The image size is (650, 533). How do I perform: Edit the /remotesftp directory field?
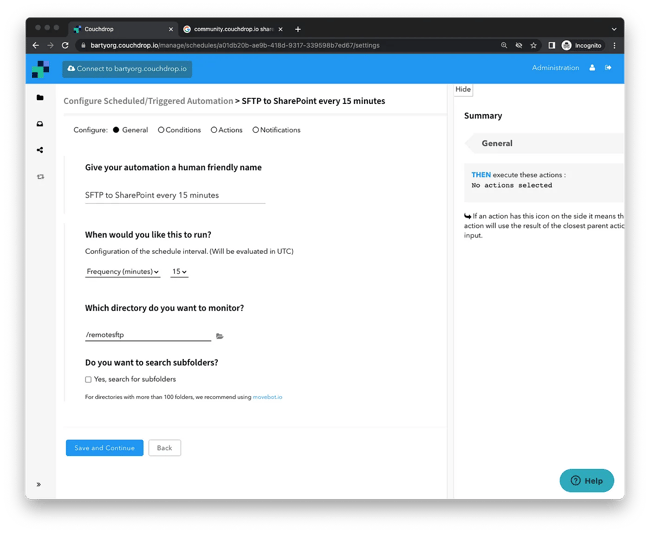(x=148, y=335)
